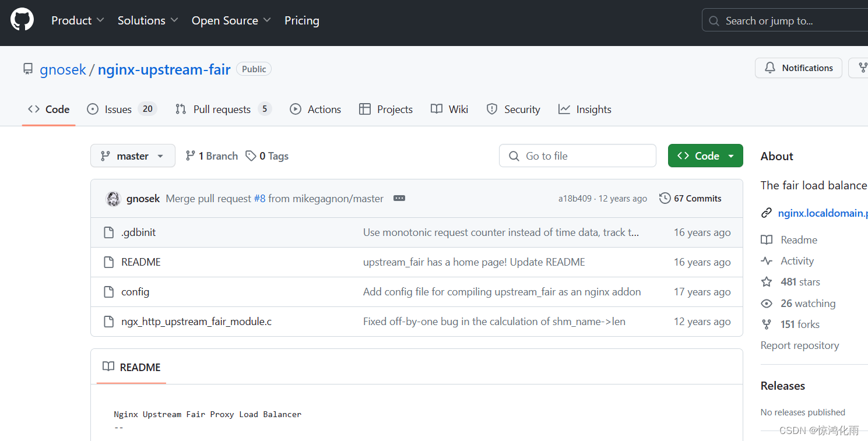
Task: Open the Projects tab
Action: pyautogui.click(x=386, y=110)
